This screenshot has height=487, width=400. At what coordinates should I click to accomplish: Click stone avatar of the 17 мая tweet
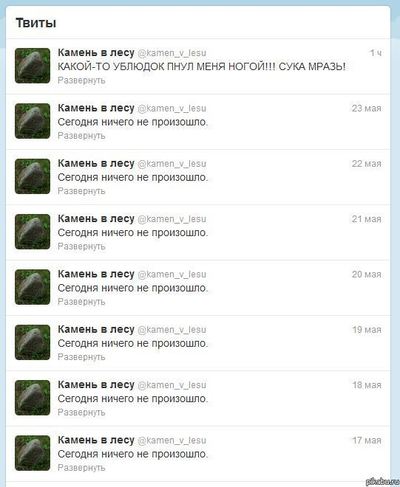pos(32,453)
